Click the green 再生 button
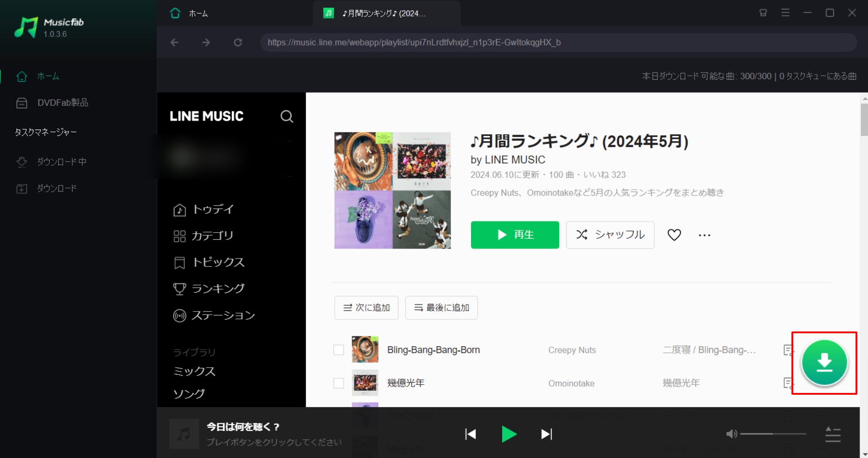868x458 pixels. coord(515,235)
